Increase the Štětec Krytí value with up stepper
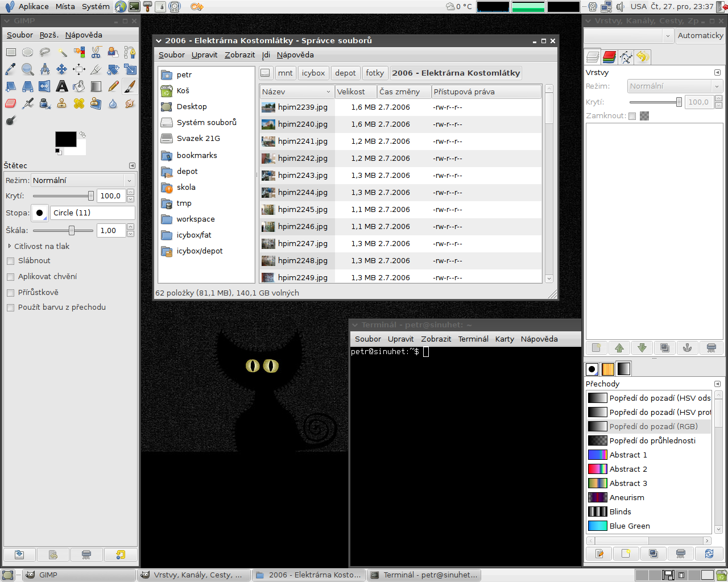This screenshot has width=728, height=582. (130, 193)
